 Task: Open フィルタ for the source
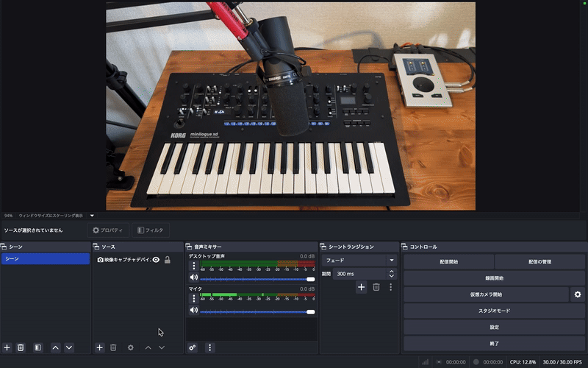[151, 230]
